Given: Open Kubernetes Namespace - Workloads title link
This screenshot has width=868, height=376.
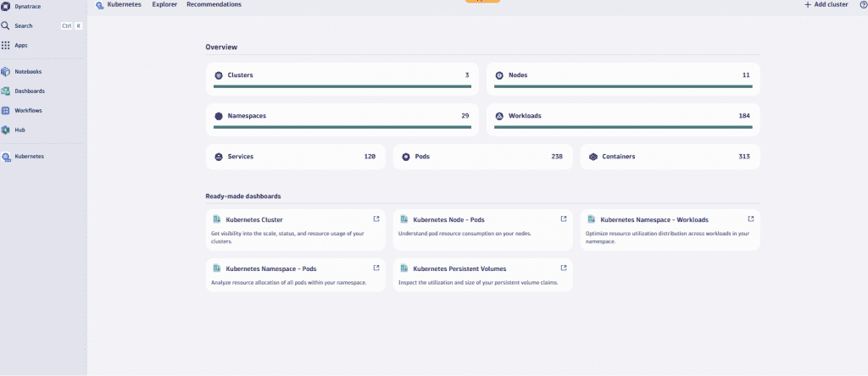Looking at the screenshot, I should coord(654,220).
